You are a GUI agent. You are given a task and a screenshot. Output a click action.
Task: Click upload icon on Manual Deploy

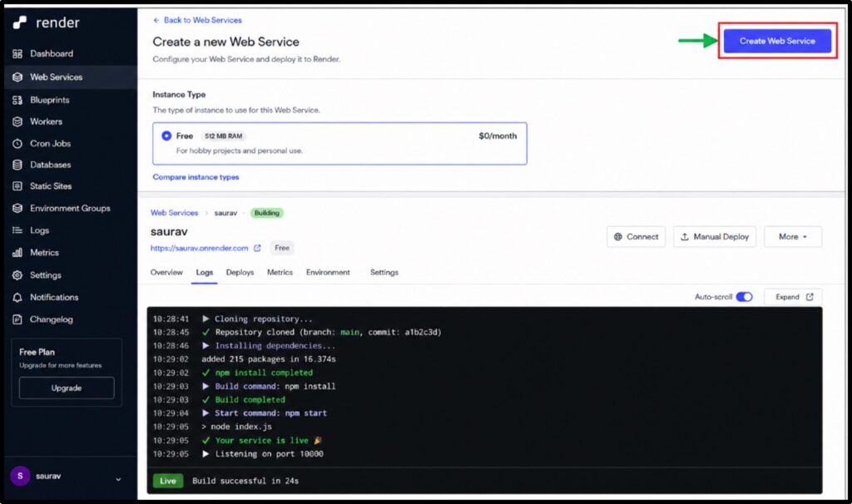685,237
